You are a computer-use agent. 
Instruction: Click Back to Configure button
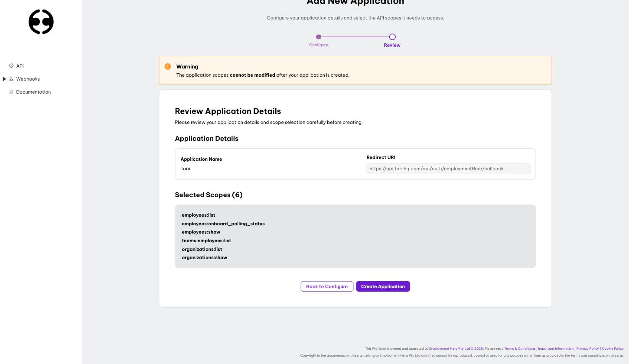[x=327, y=286]
